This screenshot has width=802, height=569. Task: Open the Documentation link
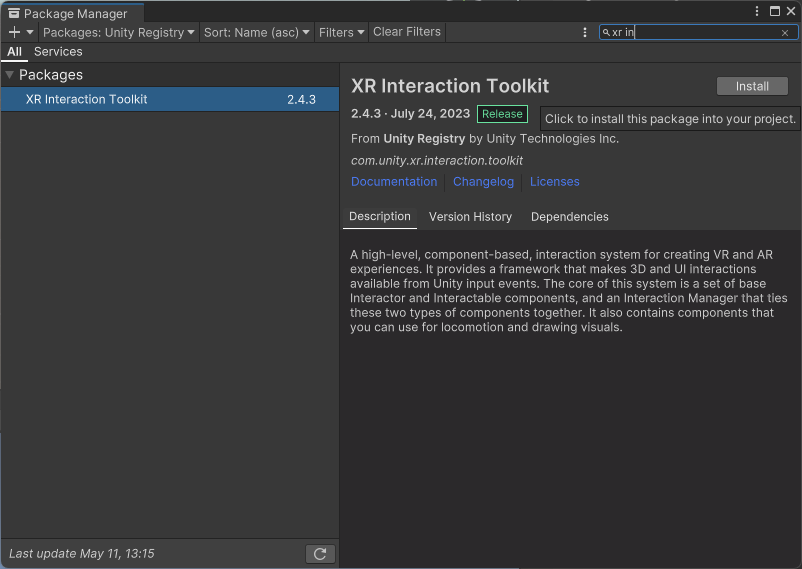[394, 182]
